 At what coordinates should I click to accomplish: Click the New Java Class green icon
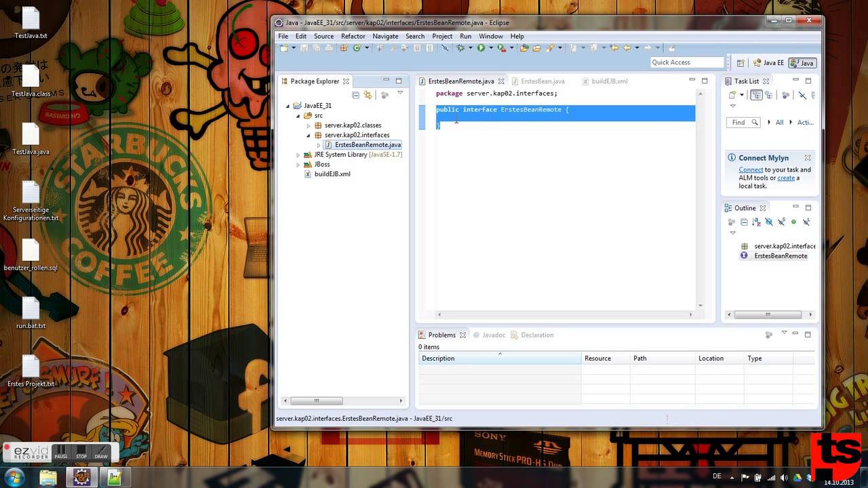[357, 47]
